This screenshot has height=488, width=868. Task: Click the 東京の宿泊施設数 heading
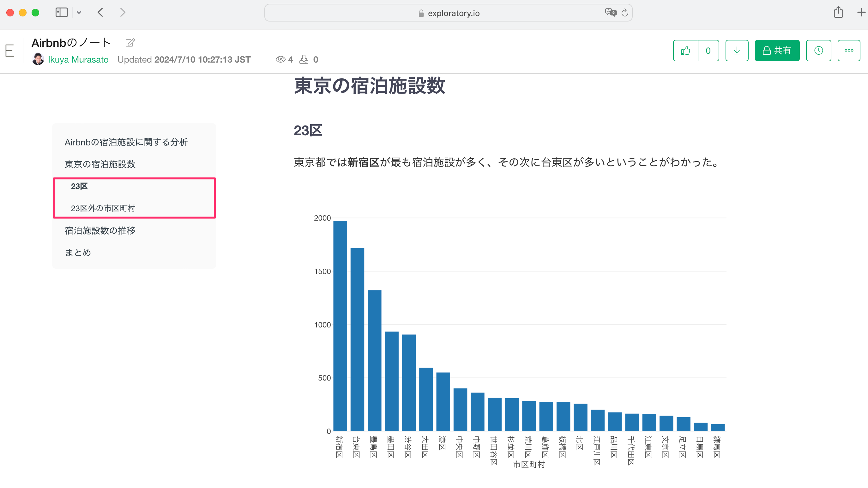pyautogui.click(x=369, y=86)
